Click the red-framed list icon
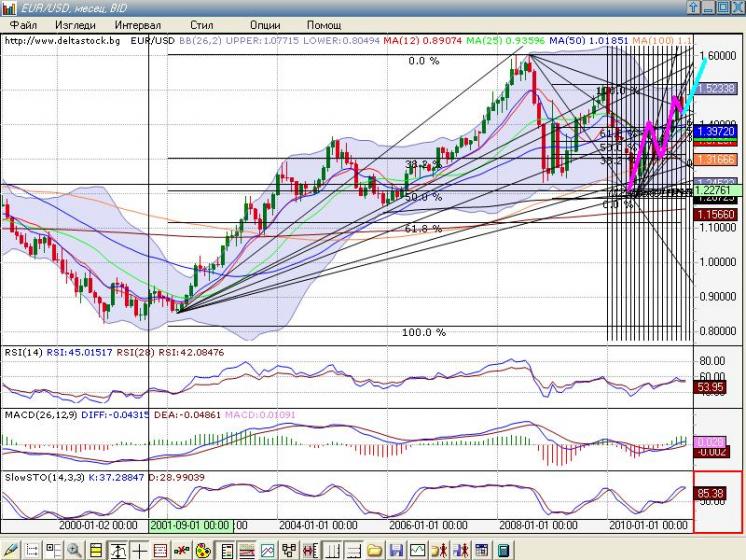The height and width of the screenshot is (560, 746). click(x=160, y=550)
